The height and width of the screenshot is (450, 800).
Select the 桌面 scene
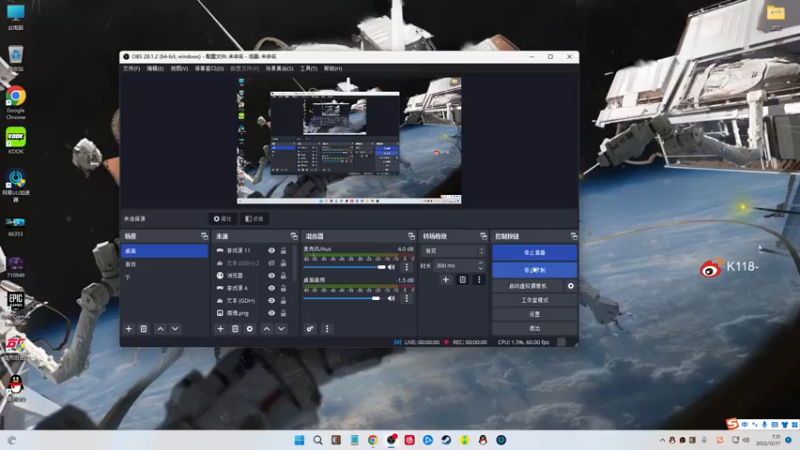click(164, 251)
